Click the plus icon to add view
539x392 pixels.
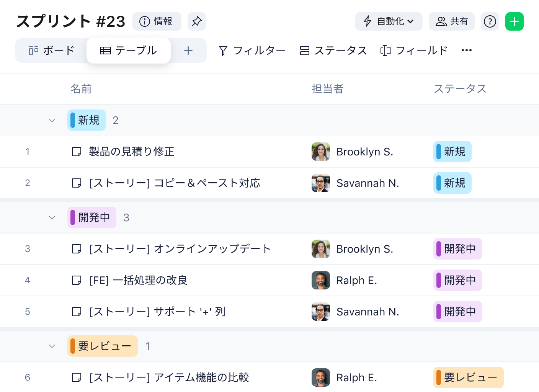[188, 51]
